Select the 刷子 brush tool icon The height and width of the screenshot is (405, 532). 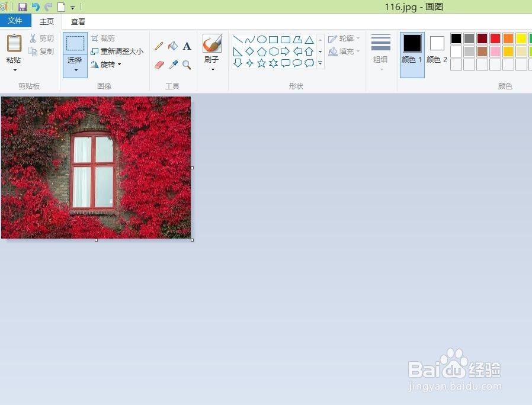point(212,43)
